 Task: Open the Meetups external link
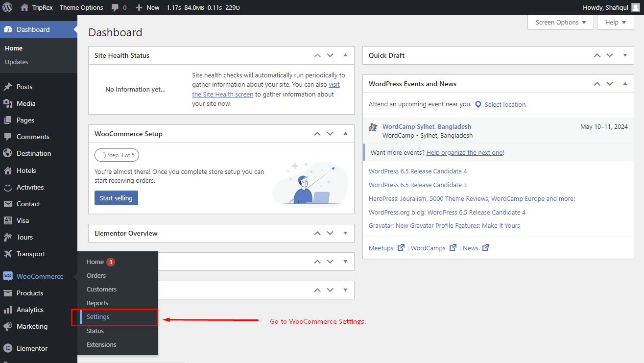(386, 248)
